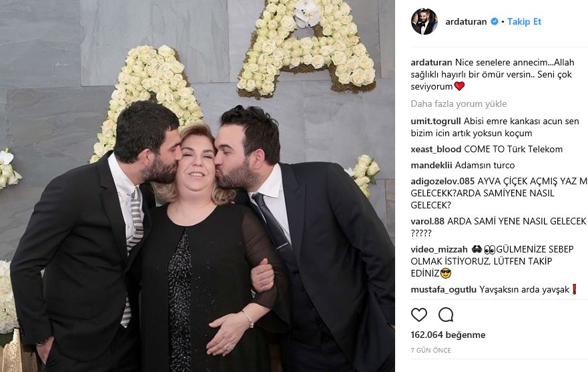View the 162.064 beğenme likes list

tap(448, 335)
